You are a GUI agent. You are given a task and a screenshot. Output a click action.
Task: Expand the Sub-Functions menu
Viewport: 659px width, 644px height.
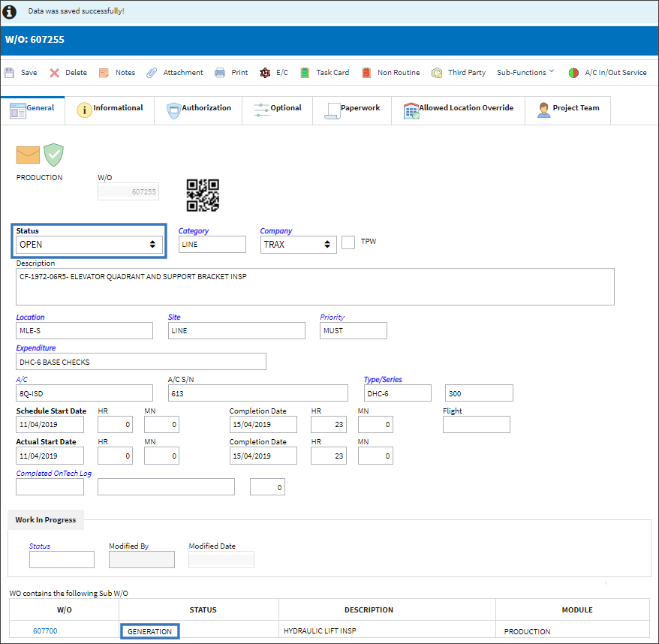pyautogui.click(x=525, y=72)
